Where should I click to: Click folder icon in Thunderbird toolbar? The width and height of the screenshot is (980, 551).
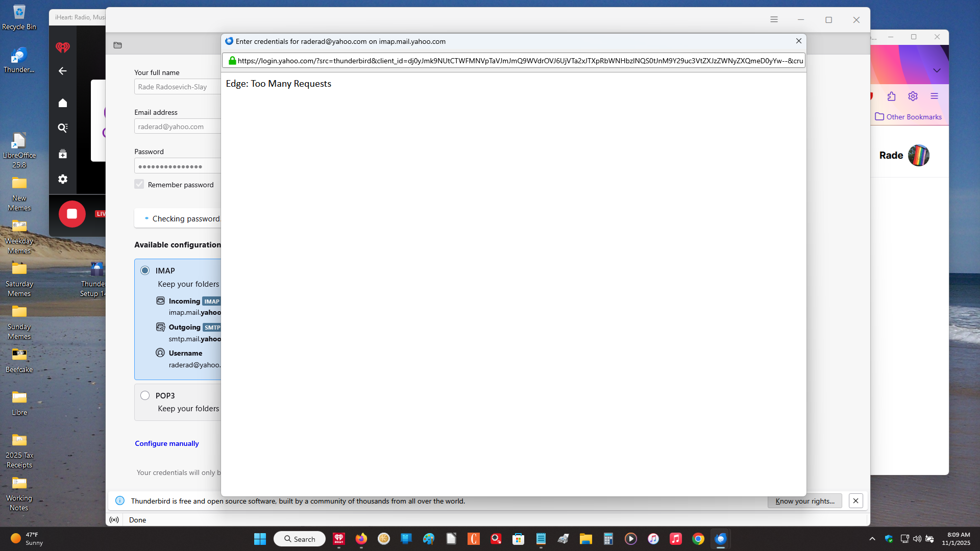[x=118, y=45]
